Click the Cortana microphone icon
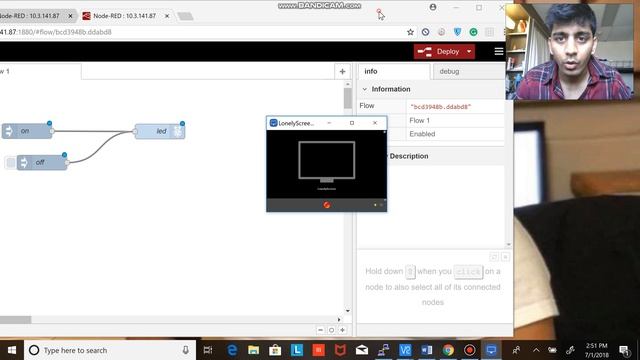Viewport: 640px width, 360px height. click(x=185, y=350)
